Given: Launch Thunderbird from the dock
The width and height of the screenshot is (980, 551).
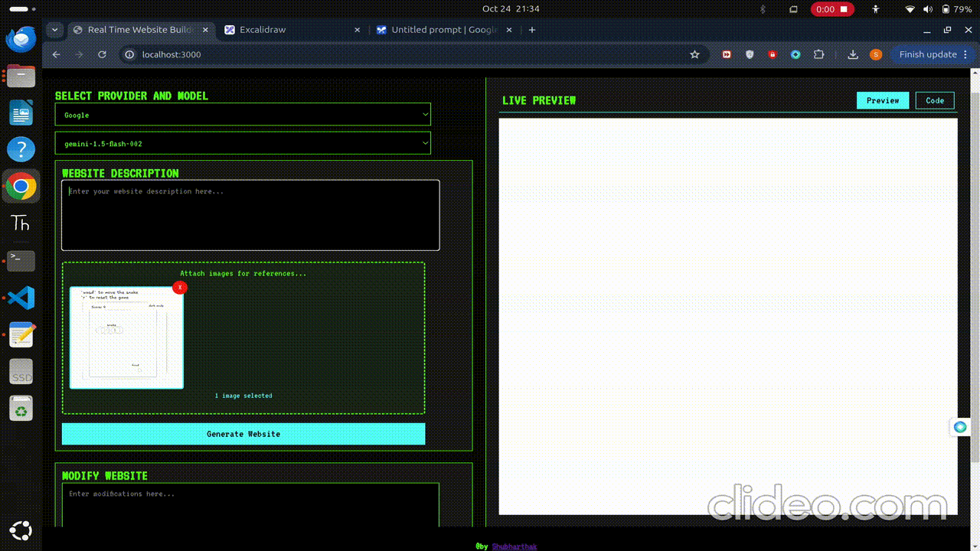Looking at the screenshot, I should (x=21, y=38).
